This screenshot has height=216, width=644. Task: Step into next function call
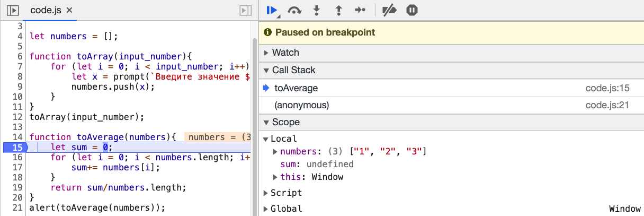(317, 10)
